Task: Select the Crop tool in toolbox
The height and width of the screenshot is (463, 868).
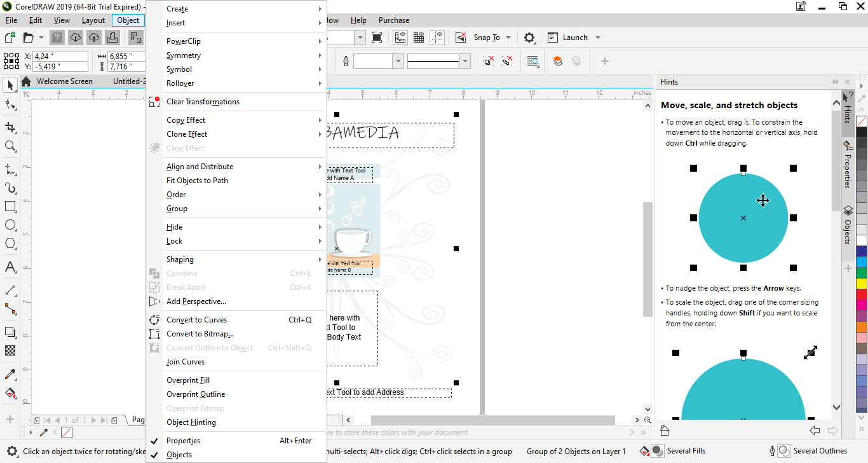Action: pyautogui.click(x=10, y=127)
